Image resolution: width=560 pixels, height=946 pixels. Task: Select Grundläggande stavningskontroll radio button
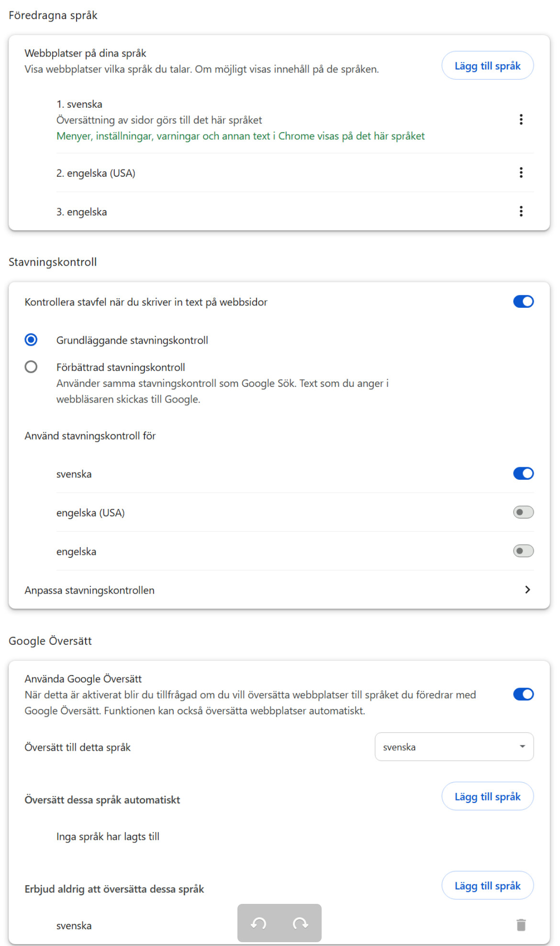click(x=31, y=340)
